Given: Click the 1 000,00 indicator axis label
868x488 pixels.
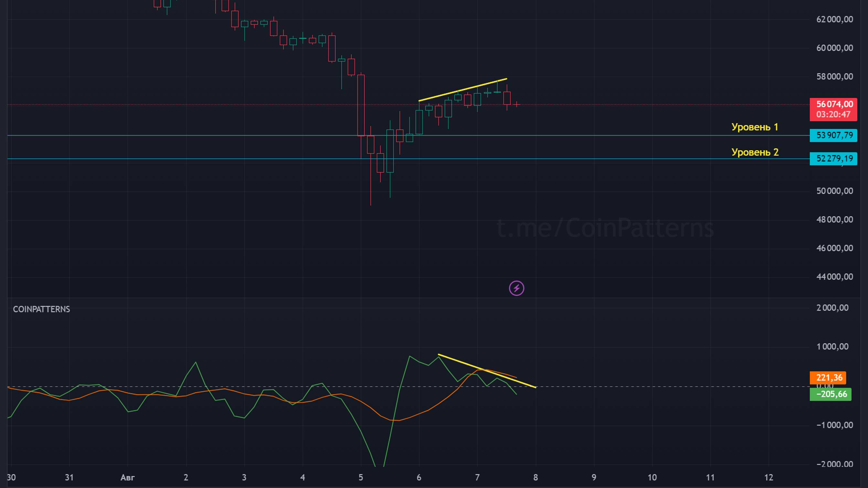Looking at the screenshot, I should point(832,346).
